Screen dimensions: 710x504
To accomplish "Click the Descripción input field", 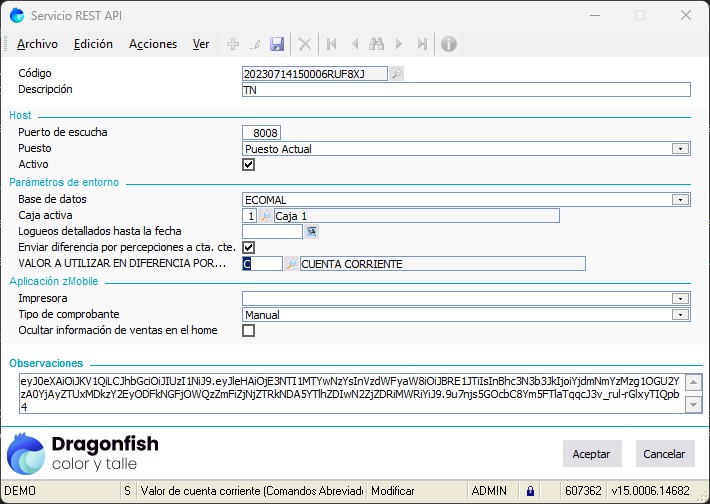I will pyautogui.click(x=466, y=90).
